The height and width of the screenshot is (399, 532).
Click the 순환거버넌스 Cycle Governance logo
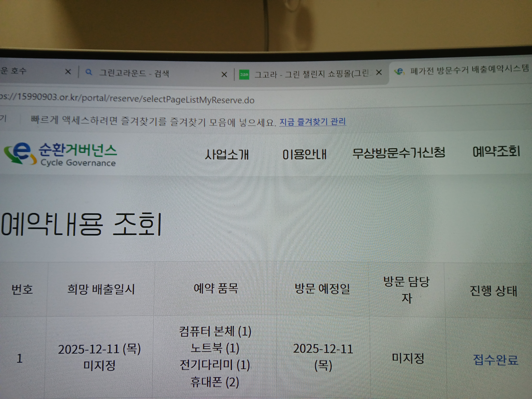click(x=60, y=154)
